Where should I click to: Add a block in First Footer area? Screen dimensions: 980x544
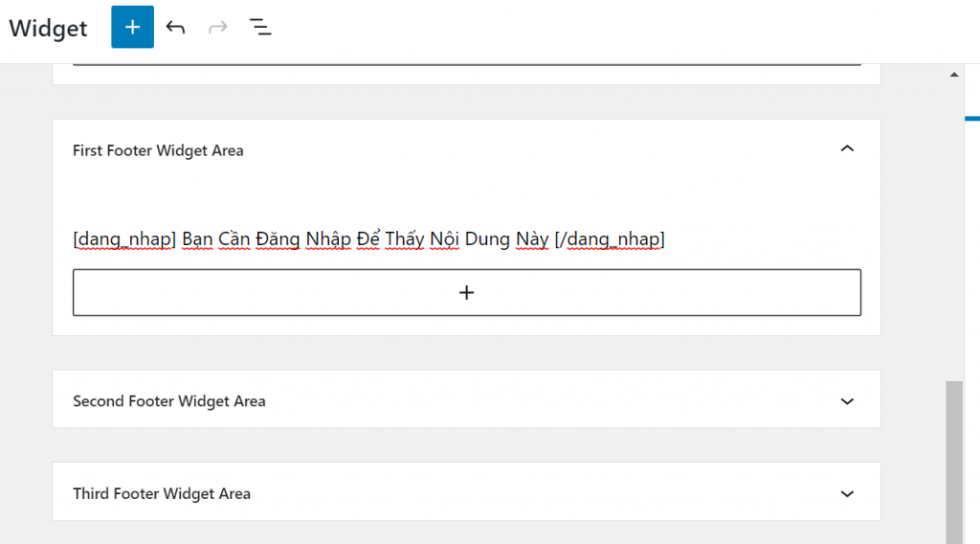[x=467, y=293]
